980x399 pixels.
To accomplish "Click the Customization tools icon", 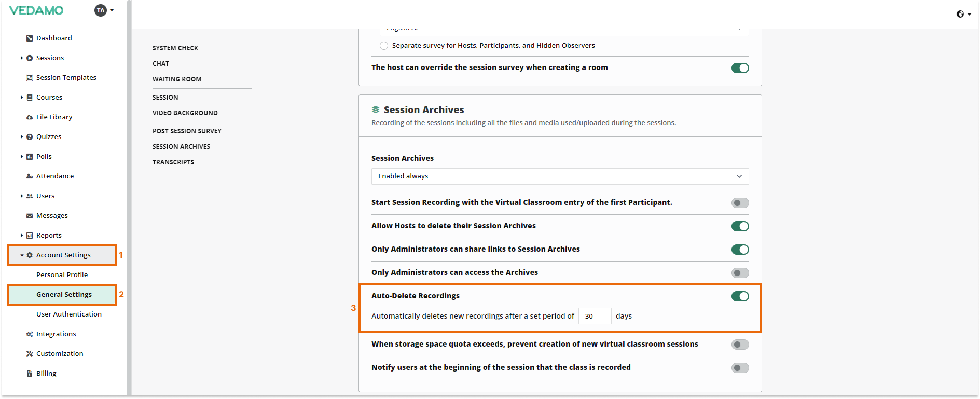I will point(30,354).
